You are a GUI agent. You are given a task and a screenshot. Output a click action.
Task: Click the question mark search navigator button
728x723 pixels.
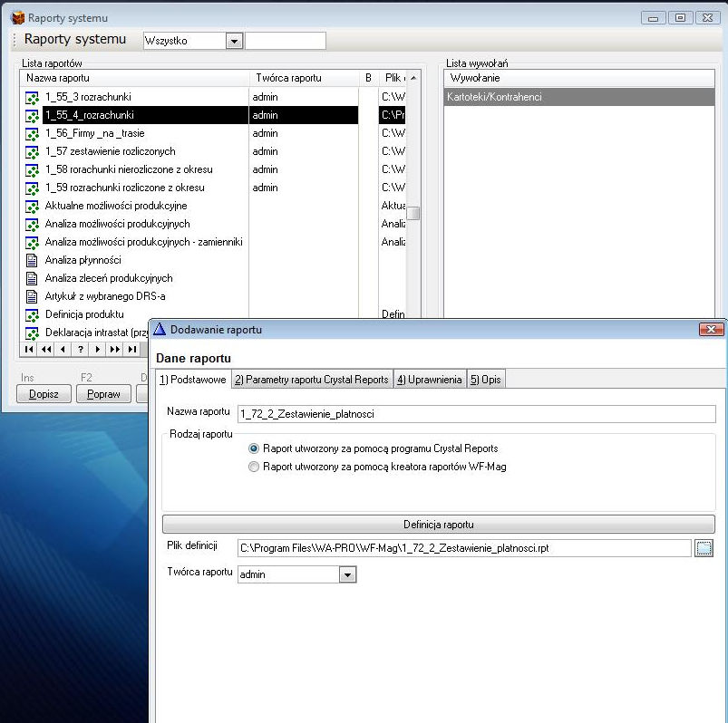81,349
